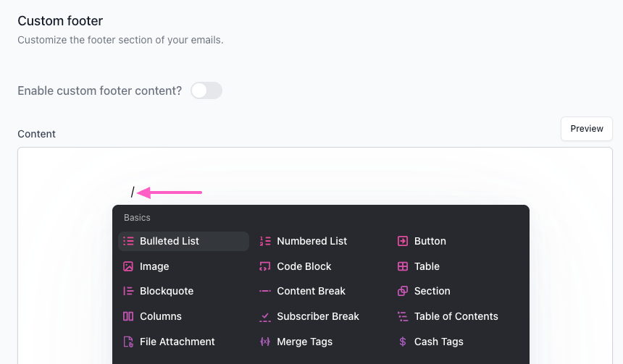Pick the Table menu entry
623x364 pixels.
[x=427, y=266]
